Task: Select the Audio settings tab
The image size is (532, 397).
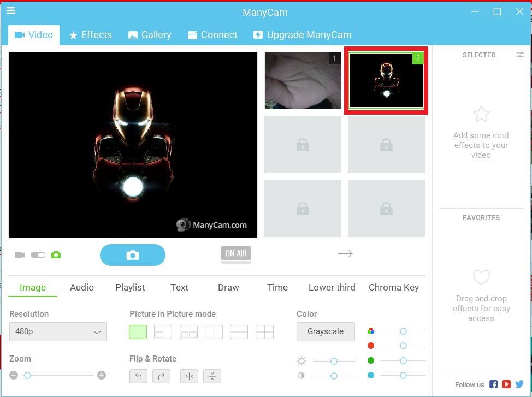Action: pyautogui.click(x=82, y=287)
